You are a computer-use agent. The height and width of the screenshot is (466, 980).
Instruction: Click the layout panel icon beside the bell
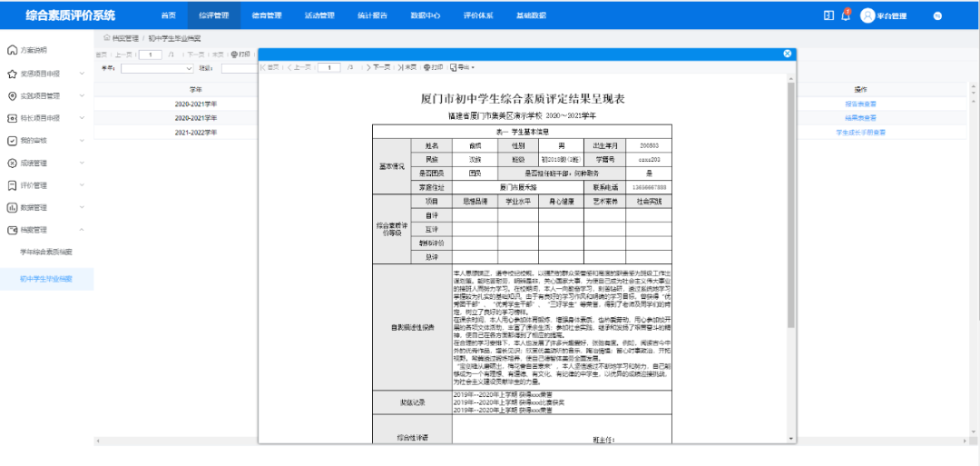coord(828,15)
